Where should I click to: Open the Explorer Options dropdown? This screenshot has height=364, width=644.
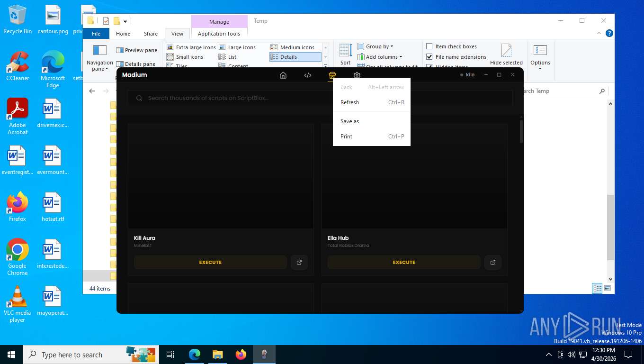coord(540,57)
